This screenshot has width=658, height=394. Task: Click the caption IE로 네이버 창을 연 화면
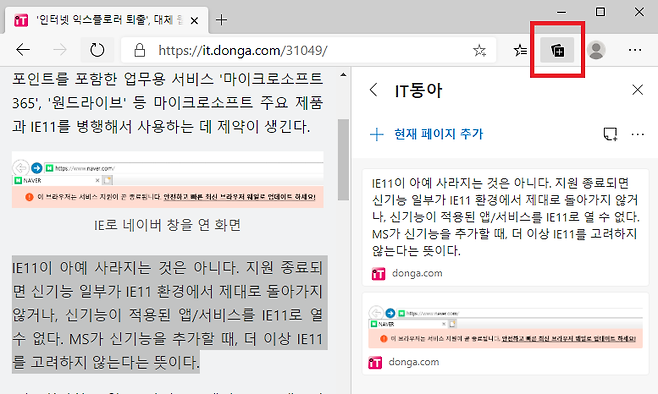pyautogui.click(x=167, y=225)
